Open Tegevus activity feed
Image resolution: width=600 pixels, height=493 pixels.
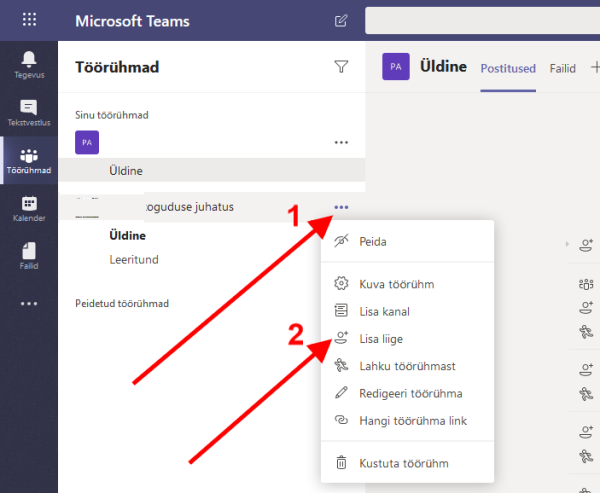point(29,64)
